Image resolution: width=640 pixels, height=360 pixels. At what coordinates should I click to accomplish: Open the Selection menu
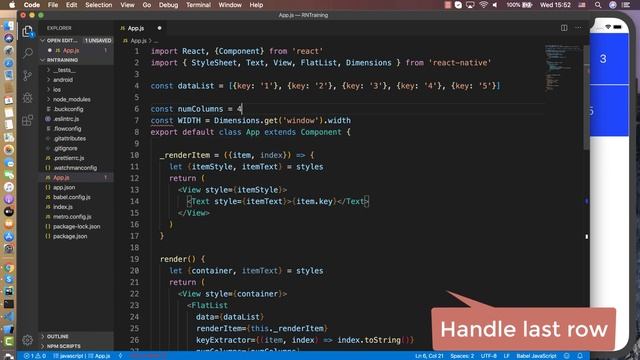[x=98, y=5]
